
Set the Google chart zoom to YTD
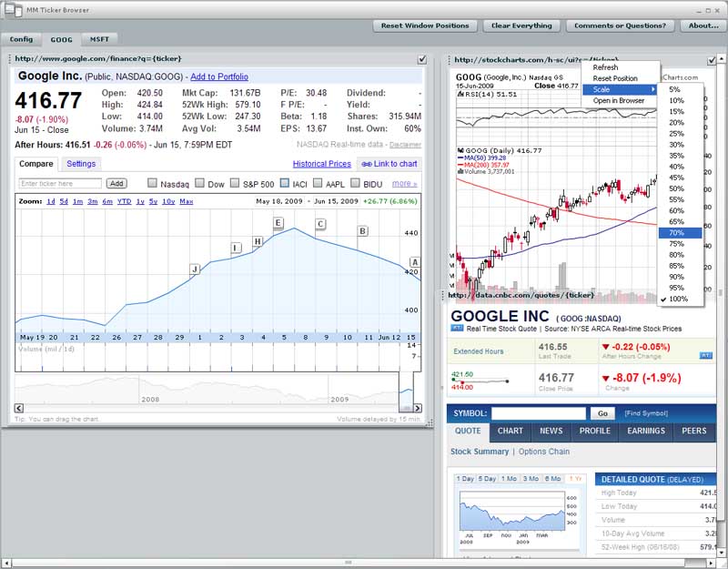[124, 201]
